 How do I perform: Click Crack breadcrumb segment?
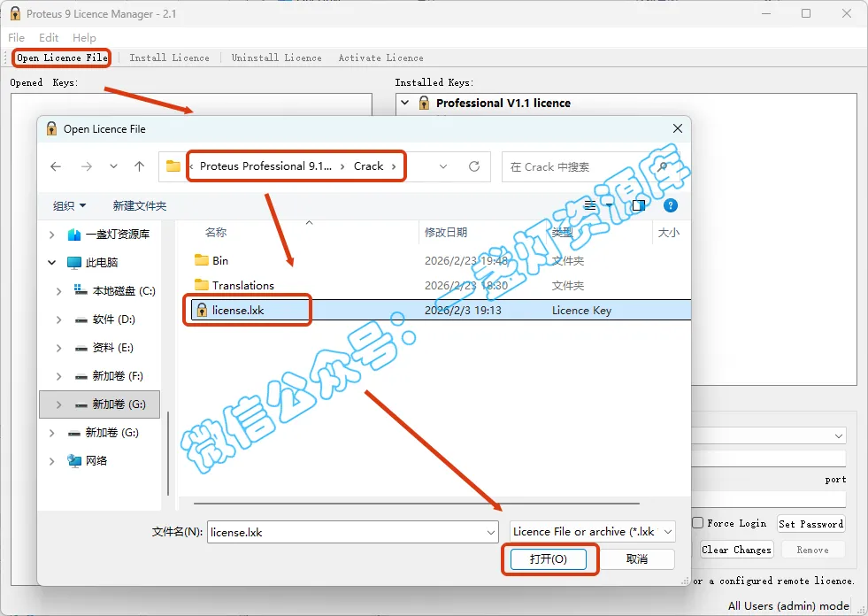(369, 166)
